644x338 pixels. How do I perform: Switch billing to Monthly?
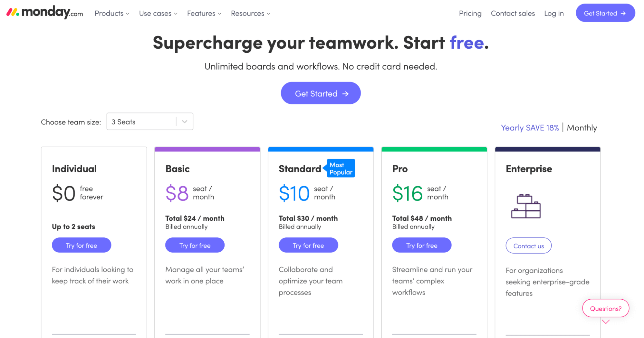click(x=582, y=128)
